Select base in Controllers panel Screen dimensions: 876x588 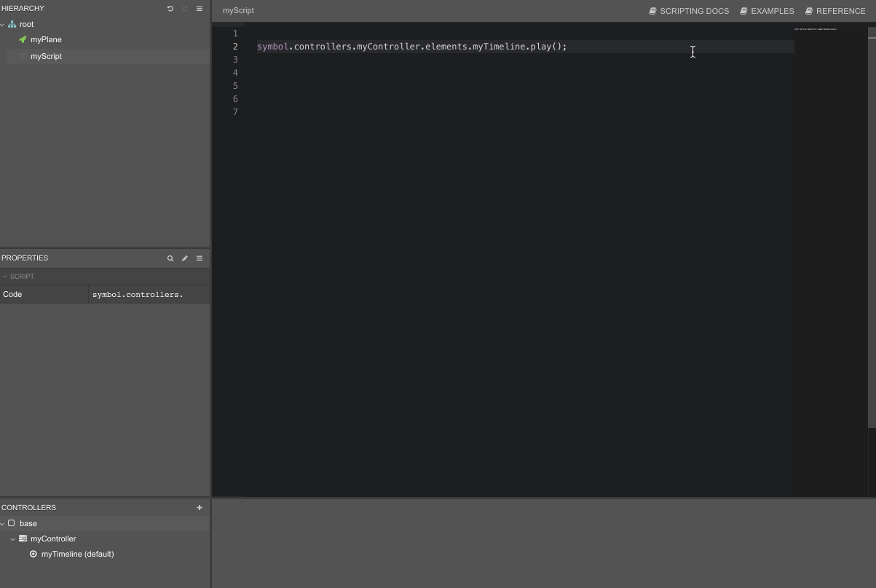(x=28, y=523)
